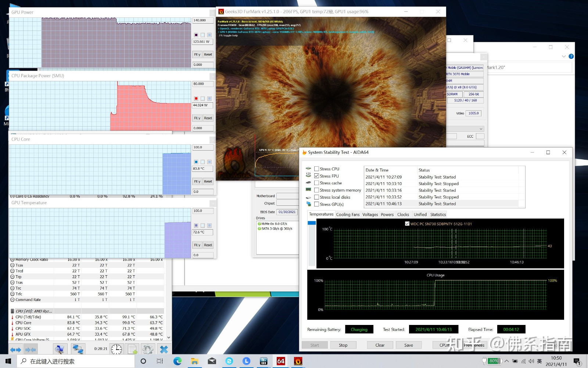Click purple color swatch in GPU Power graph
This screenshot has width=588, height=368.
(196, 35)
